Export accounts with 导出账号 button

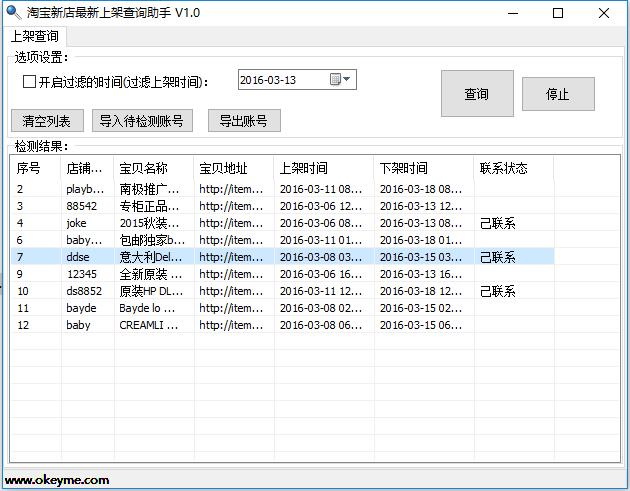[x=244, y=121]
